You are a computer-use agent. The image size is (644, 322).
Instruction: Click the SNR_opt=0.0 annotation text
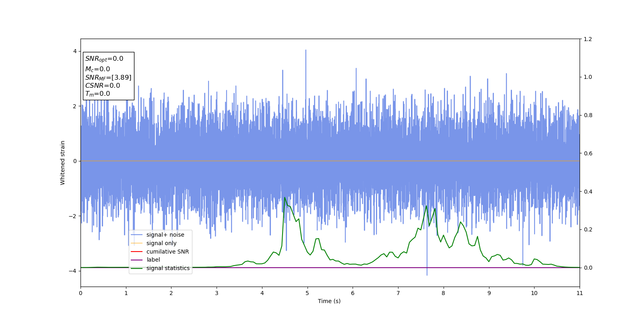(x=104, y=59)
